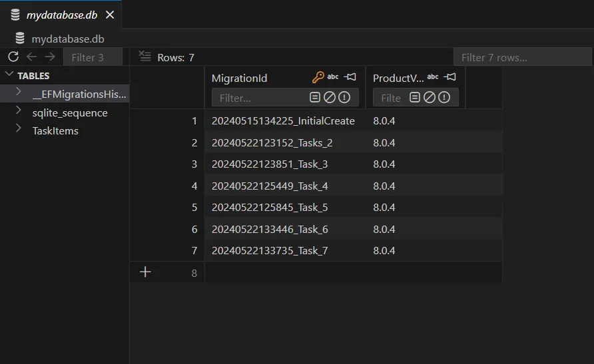Select the mydatabase.db editor tab
The height and width of the screenshot is (364, 594).
point(61,15)
